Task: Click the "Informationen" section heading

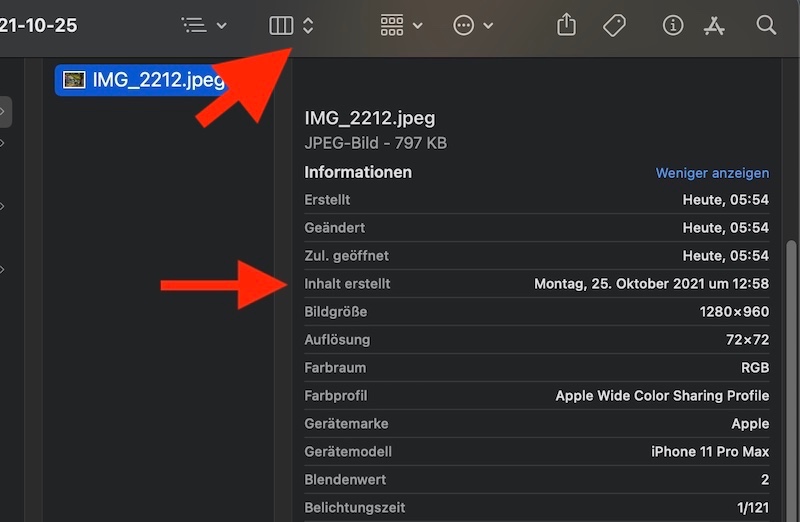Action: [x=358, y=172]
